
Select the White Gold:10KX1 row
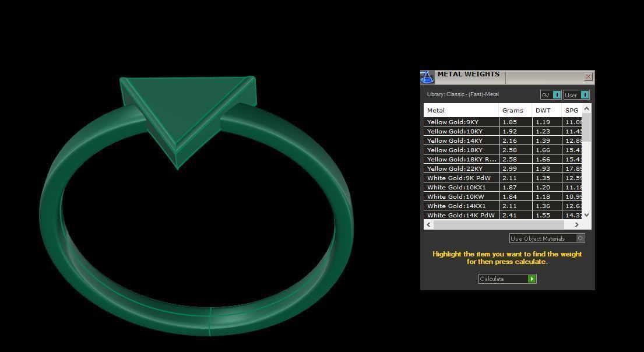point(503,187)
